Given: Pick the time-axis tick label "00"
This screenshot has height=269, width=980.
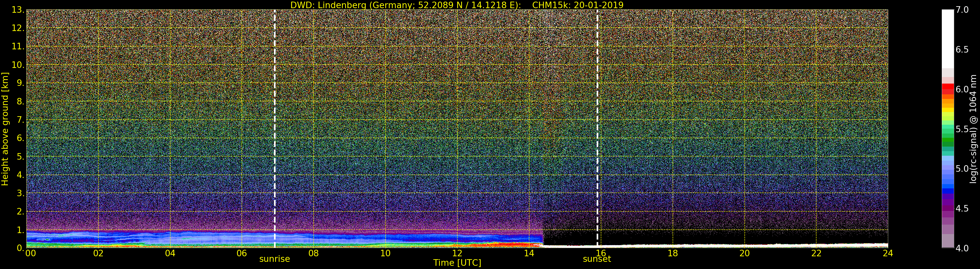Looking at the screenshot, I should (30, 253).
